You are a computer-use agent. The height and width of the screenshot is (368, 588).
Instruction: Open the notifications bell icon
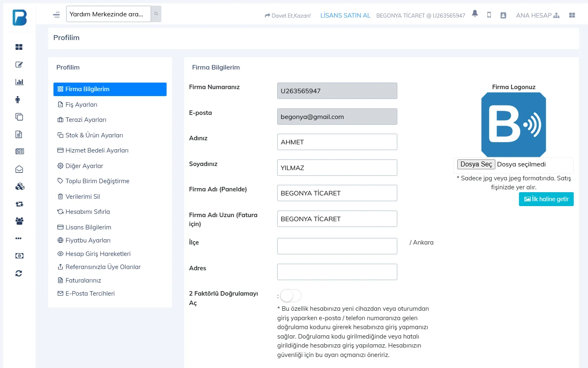(475, 14)
